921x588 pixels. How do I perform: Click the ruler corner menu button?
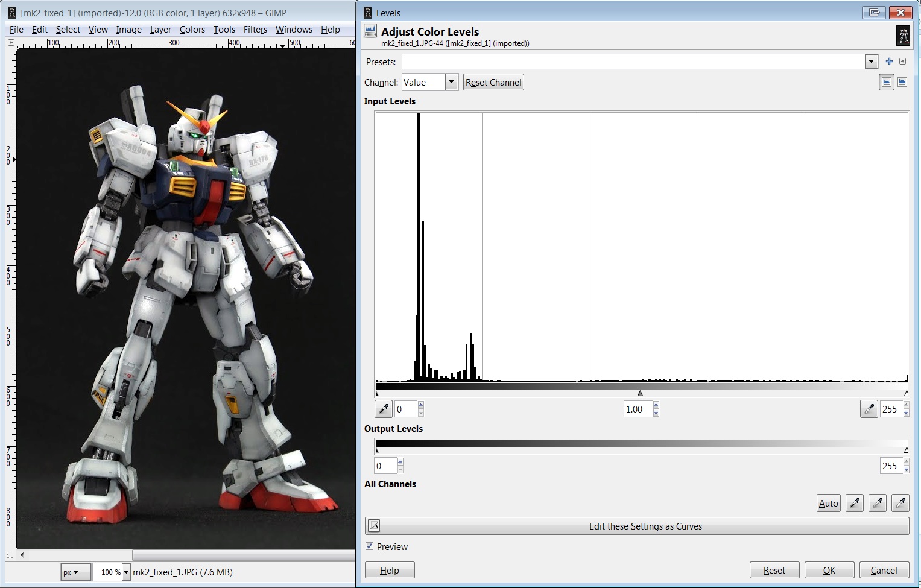10,42
